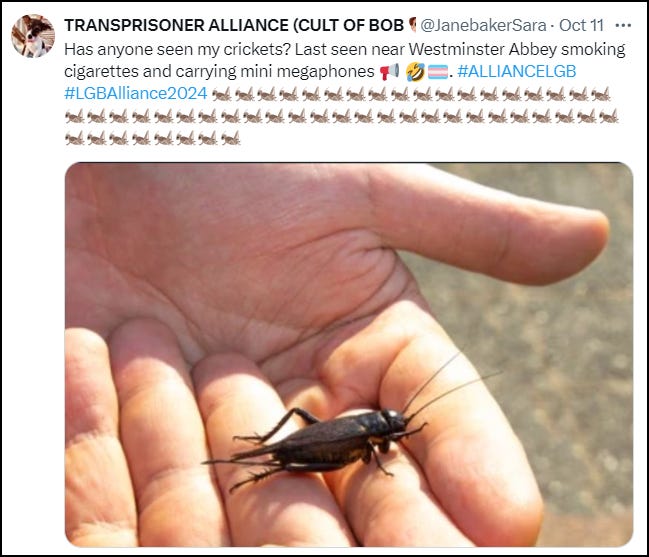
Task: Open the attached photo of the hand
Action: (x=349, y=355)
